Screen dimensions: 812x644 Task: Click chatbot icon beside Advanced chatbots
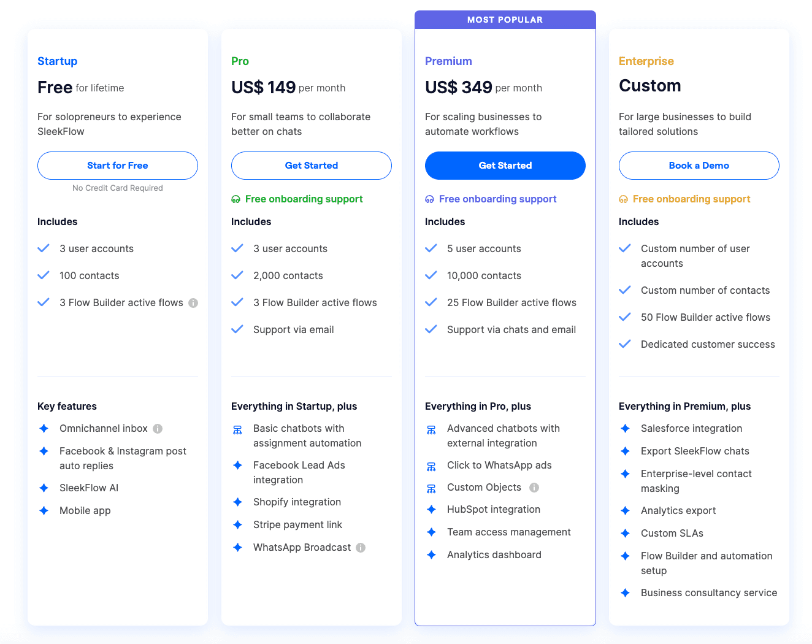[x=431, y=430]
